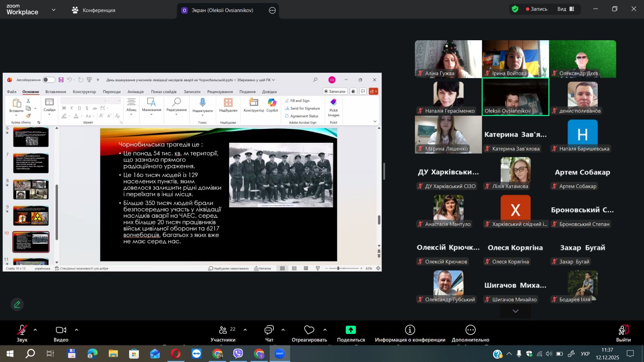Click the React heart icon
This screenshot has height=362, width=644.
pyautogui.click(x=309, y=330)
